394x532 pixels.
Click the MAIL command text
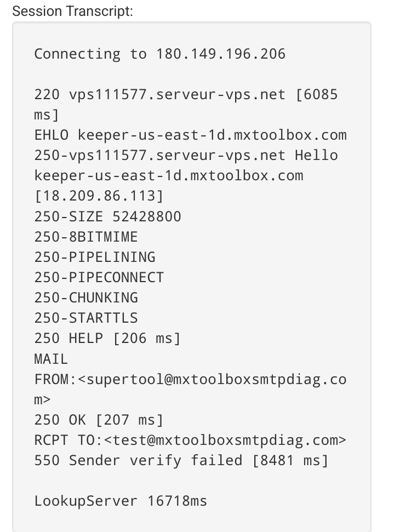tap(51, 359)
